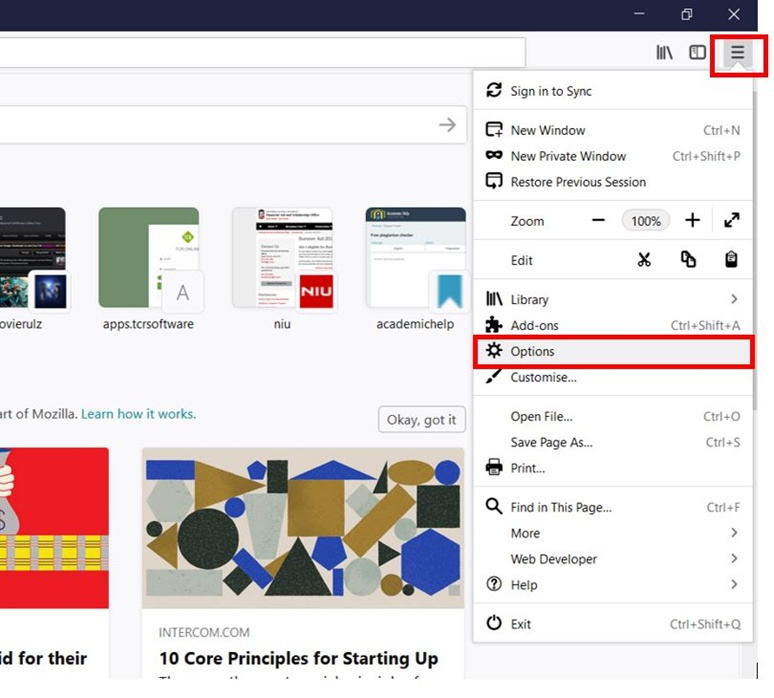774x698 pixels.
Task: Expand the More submenu
Action: click(x=612, y=533)
